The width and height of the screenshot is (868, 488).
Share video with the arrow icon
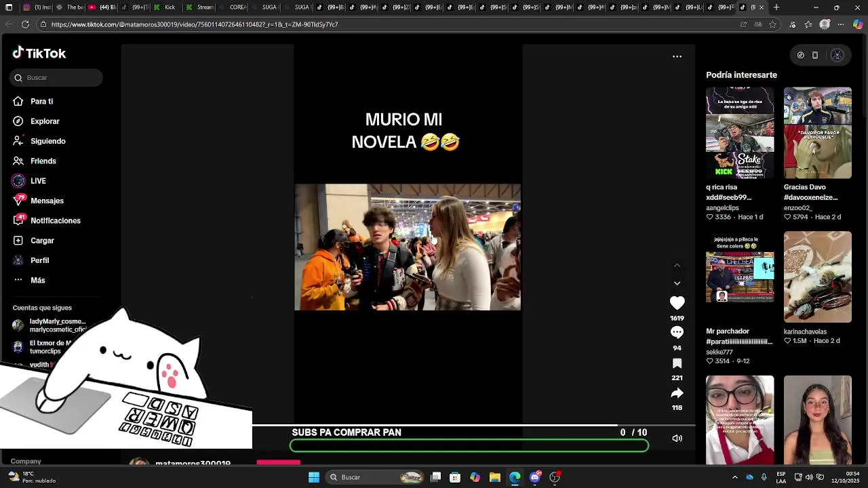pos(677,393)
